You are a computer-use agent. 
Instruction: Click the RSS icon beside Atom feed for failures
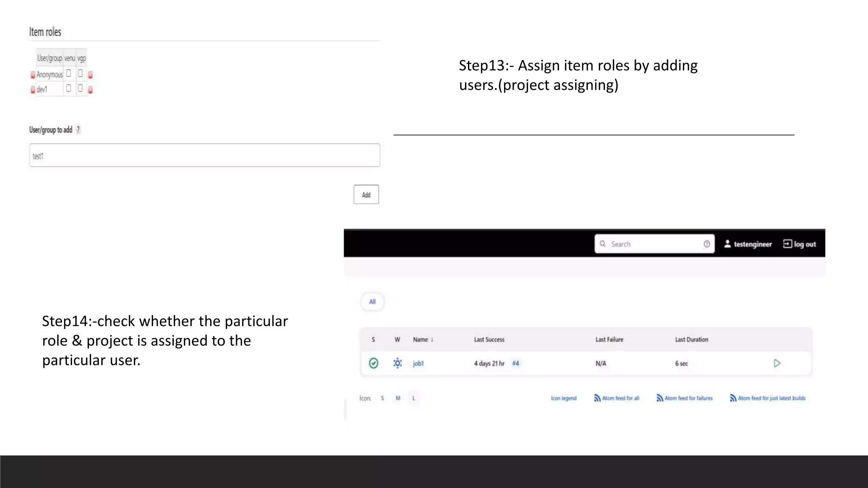point(659,398)
